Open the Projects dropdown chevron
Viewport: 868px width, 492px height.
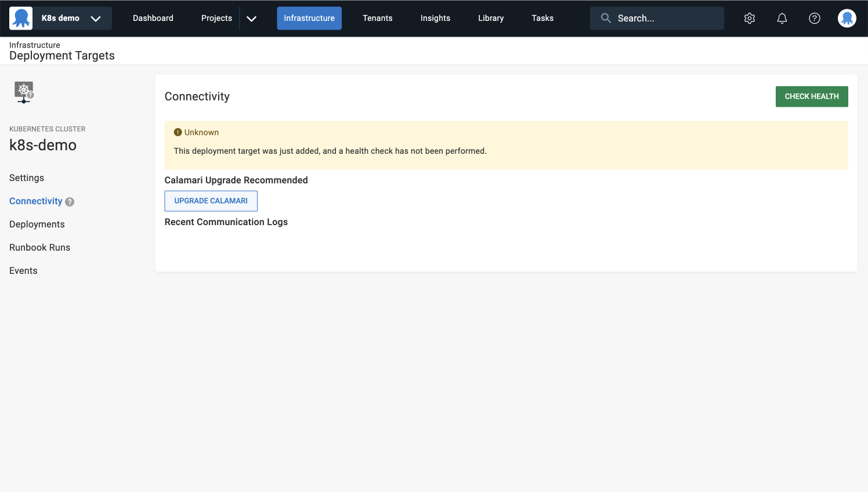pos(251,18)
